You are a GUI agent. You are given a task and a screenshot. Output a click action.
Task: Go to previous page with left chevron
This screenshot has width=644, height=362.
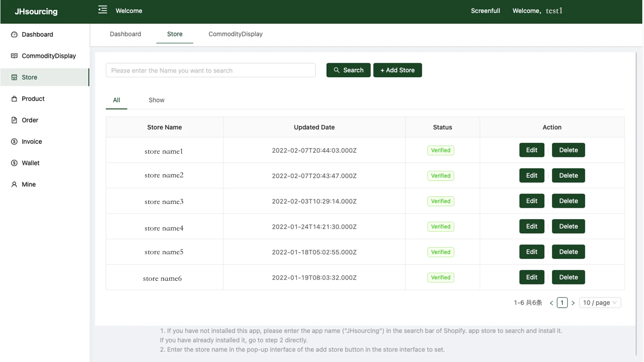(x=551, y=303)
